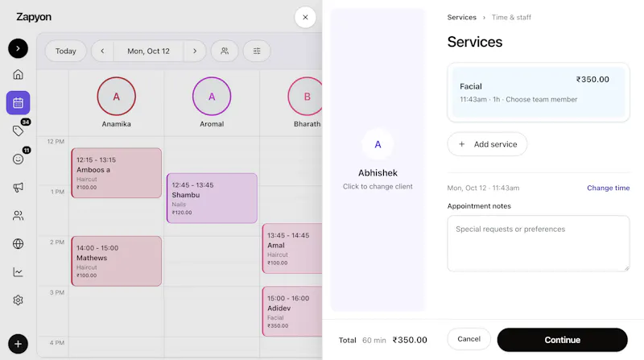Open the smiley clients icon

[x=18, y=159]
